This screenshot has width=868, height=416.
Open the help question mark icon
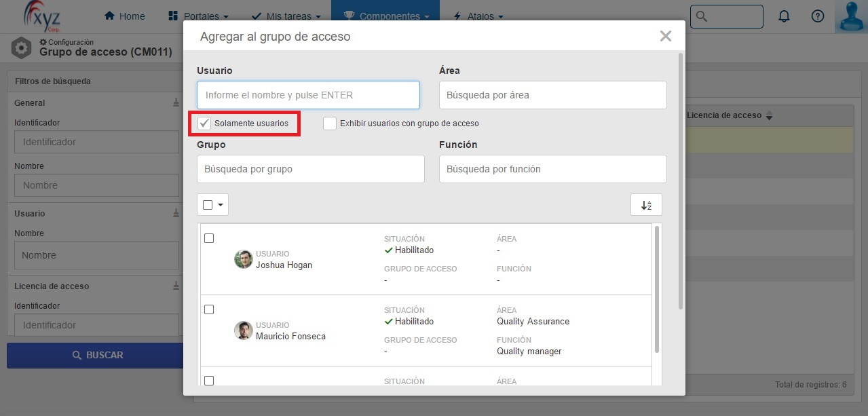tap(818, 16)
